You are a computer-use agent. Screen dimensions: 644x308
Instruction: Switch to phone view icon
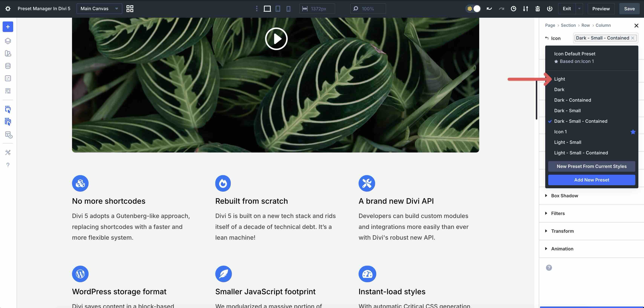(x=288, y=9)
